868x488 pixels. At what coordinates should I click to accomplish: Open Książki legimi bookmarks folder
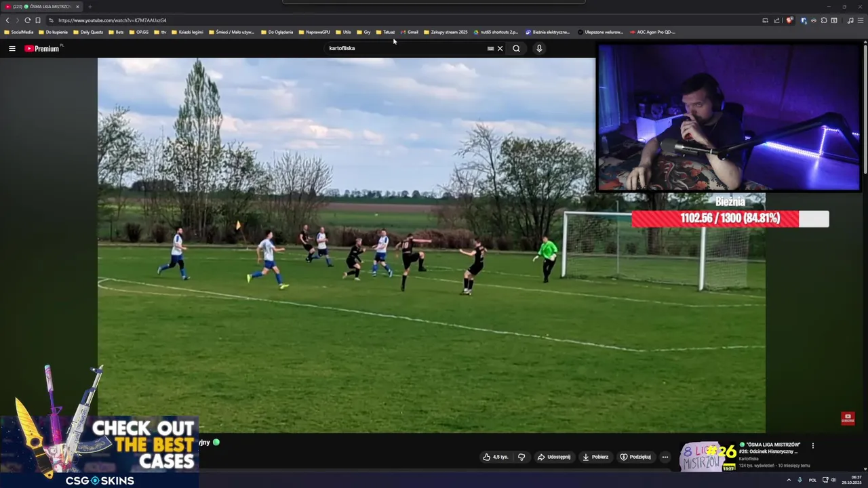point(187,32)
